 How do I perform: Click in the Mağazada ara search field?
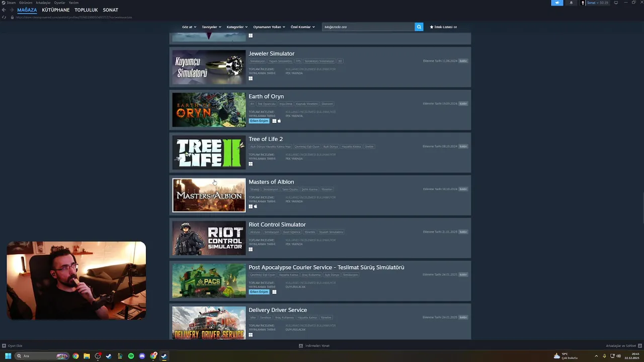click(368, 27)
